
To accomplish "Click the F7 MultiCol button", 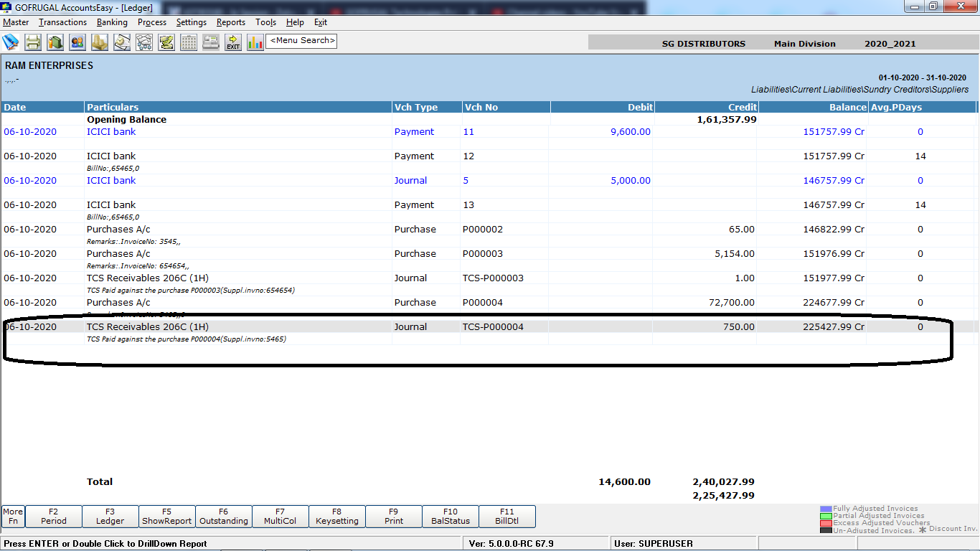I will coord(281,517).
